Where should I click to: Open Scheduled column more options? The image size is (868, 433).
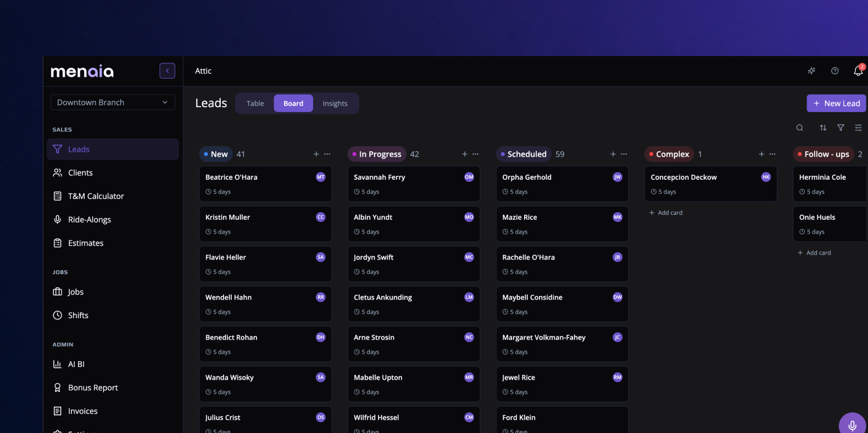624,154
